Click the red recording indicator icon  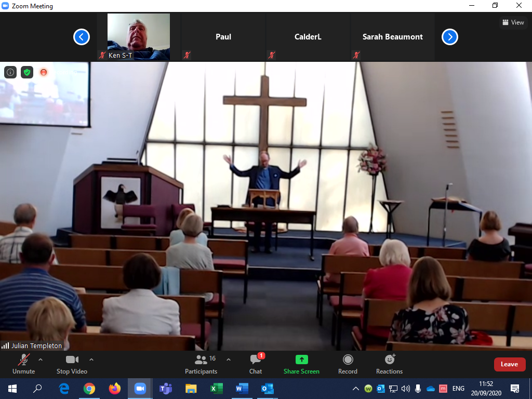44,72
